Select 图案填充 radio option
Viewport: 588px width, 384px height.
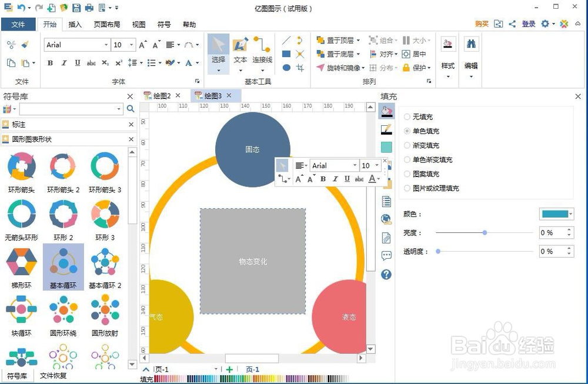click(x=407, y=174)
